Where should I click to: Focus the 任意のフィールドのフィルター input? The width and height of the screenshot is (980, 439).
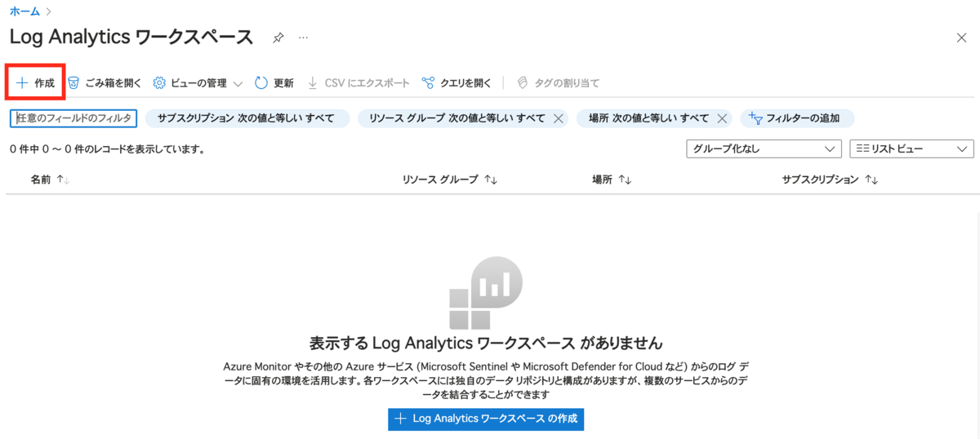[x=73, y=118]
